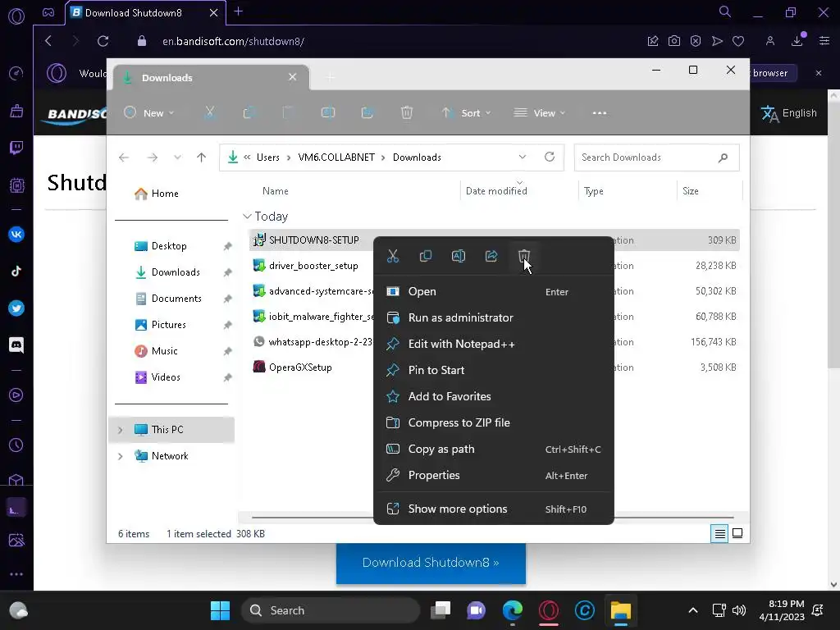
Task: Open Windows Start menu
Action: [220, 610]
